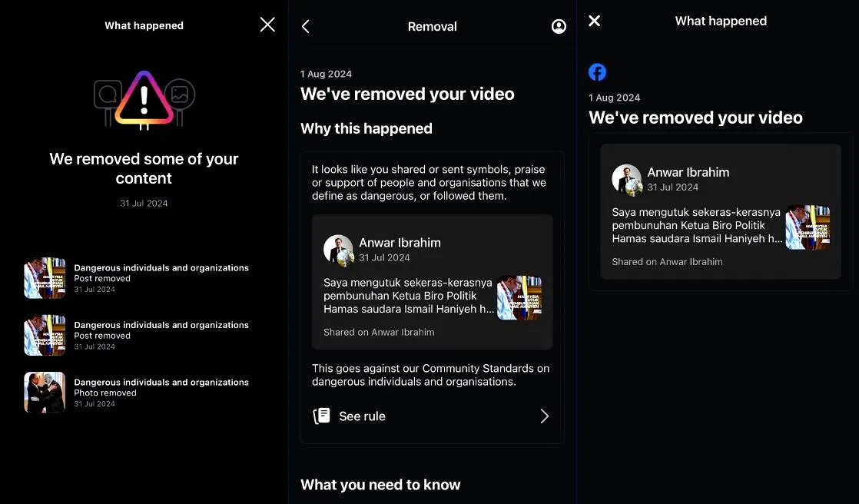Click the Instagram warning triangle icon

[144, 100]
